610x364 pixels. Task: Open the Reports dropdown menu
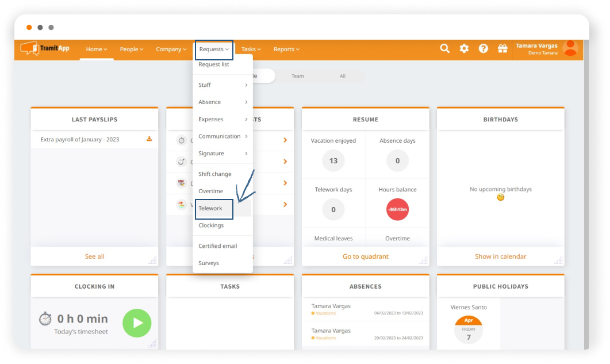pos(286,49)
